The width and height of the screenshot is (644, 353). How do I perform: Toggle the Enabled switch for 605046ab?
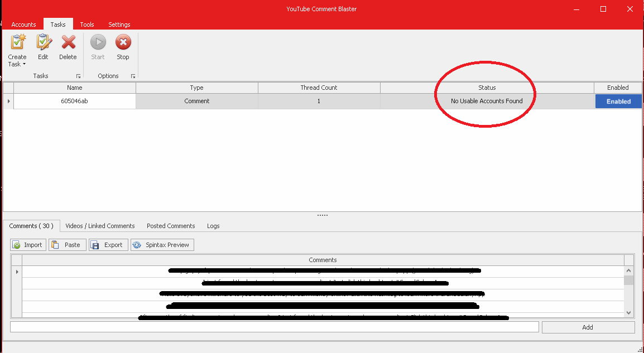pyautogui.click(x=618, y=101)
